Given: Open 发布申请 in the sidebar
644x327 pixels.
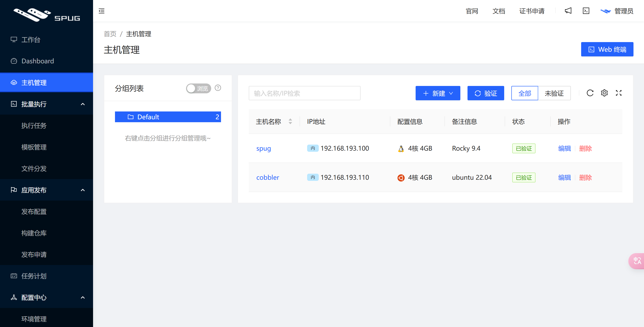Looking at the screenshot, I should click(x=47, y=255).
